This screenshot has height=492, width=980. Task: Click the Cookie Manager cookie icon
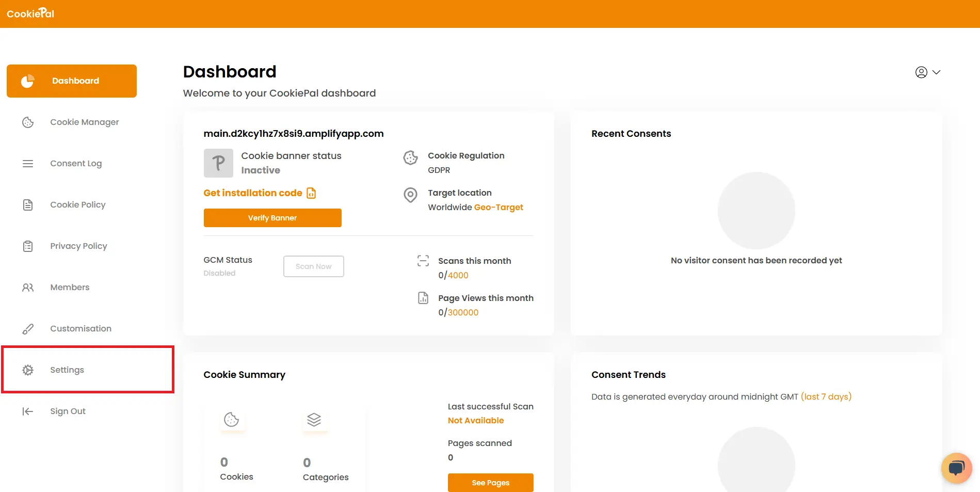tap(28, 122)
